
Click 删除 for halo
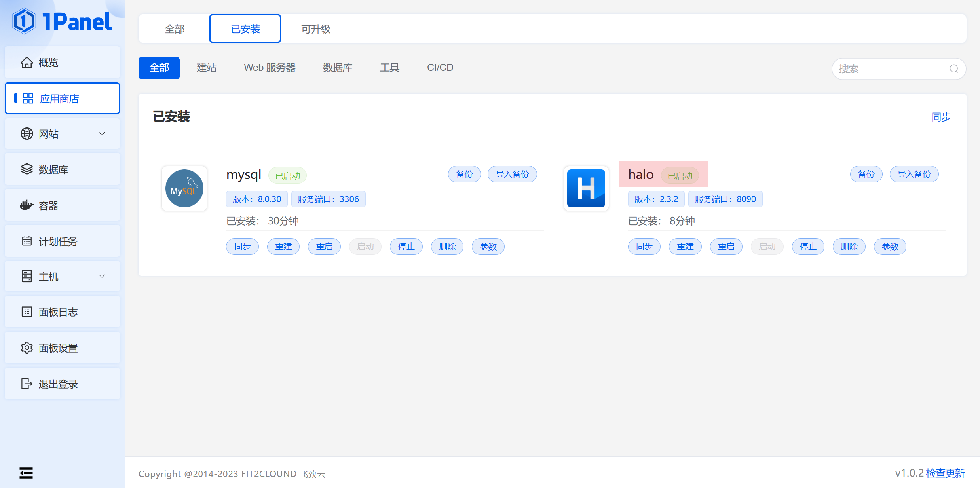[849, 247]
